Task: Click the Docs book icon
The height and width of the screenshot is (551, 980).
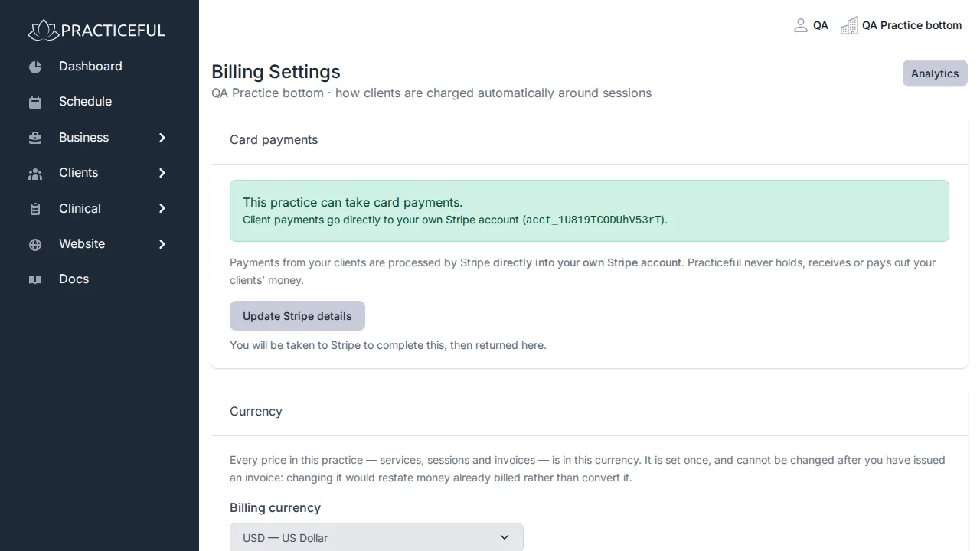Action: click(35, 280)
